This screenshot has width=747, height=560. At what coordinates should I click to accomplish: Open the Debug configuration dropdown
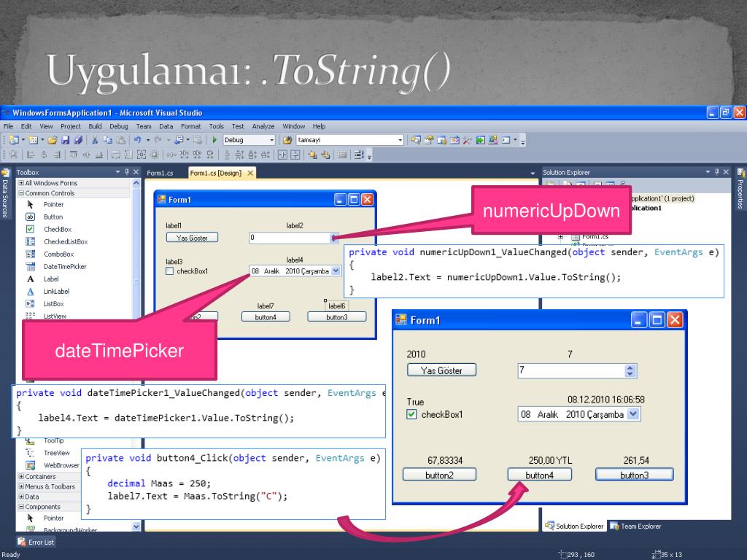coord(272,140)
